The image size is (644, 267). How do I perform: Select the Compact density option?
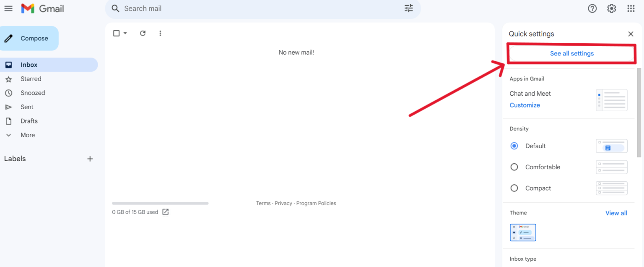(514, 188)
